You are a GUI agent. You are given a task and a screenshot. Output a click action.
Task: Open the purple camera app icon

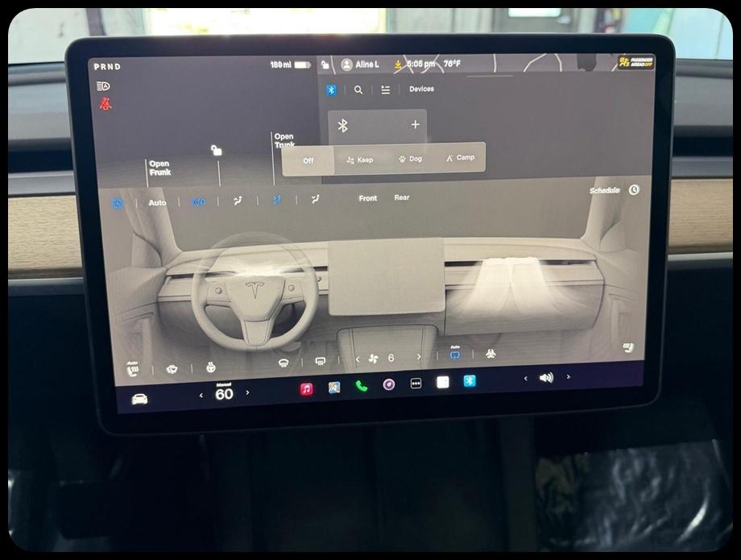coord(388,384)
